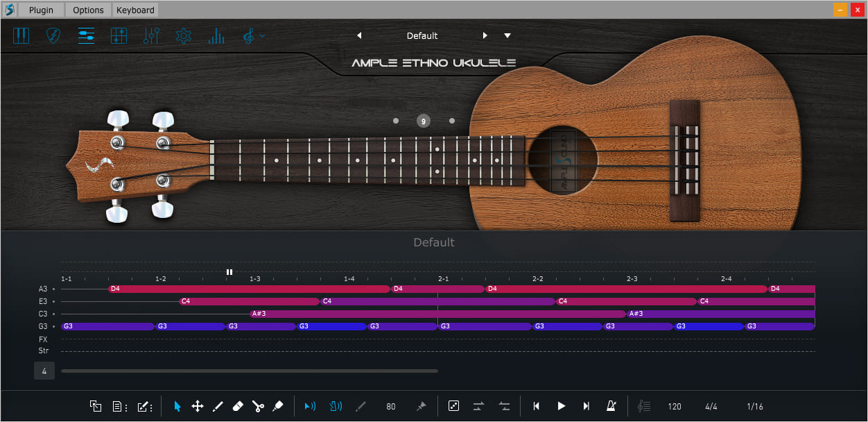The width and height of the screenshot is (868, 422).
Task: Click the horizontal scrollbar of the riff editor
Action: [250, 371]
